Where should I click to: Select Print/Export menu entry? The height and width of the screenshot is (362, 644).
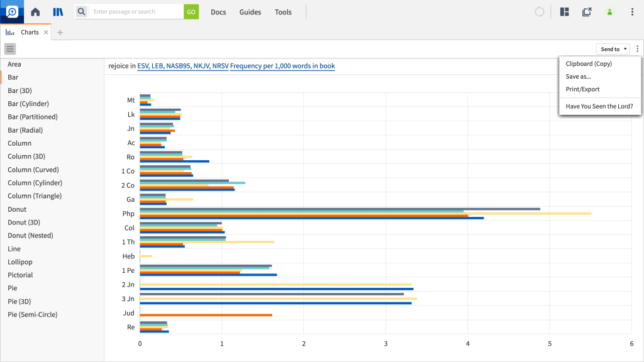pyautogui.click(x=582, y=89)
